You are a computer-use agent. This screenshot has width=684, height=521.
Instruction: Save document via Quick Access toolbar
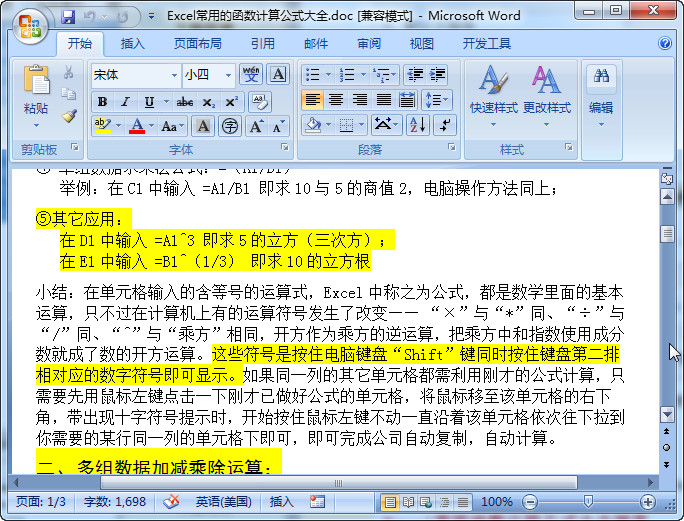(68, 17)
